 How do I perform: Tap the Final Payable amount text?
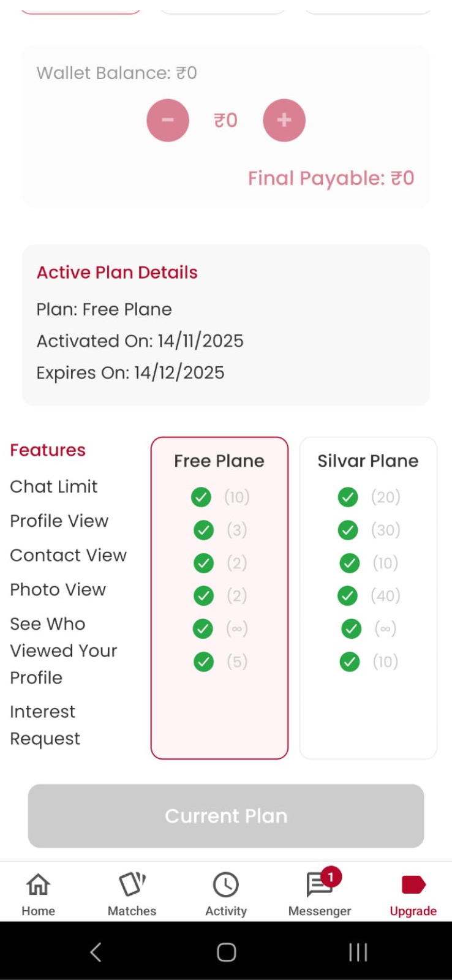coord(331,178)
